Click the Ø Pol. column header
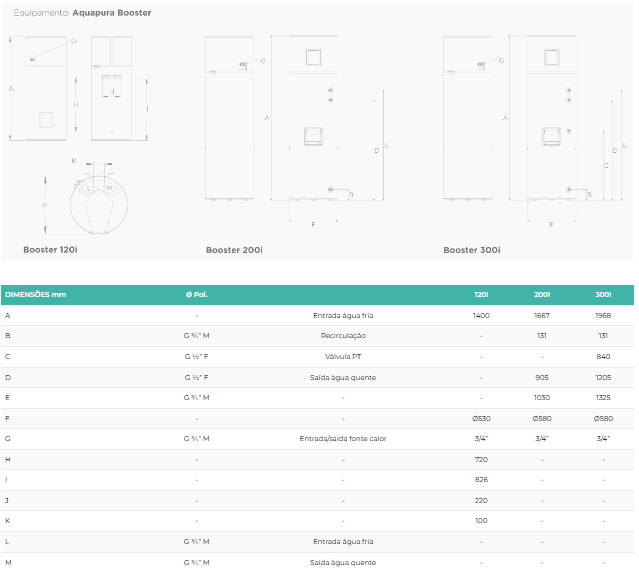The image size is (639, 573). 196,295
